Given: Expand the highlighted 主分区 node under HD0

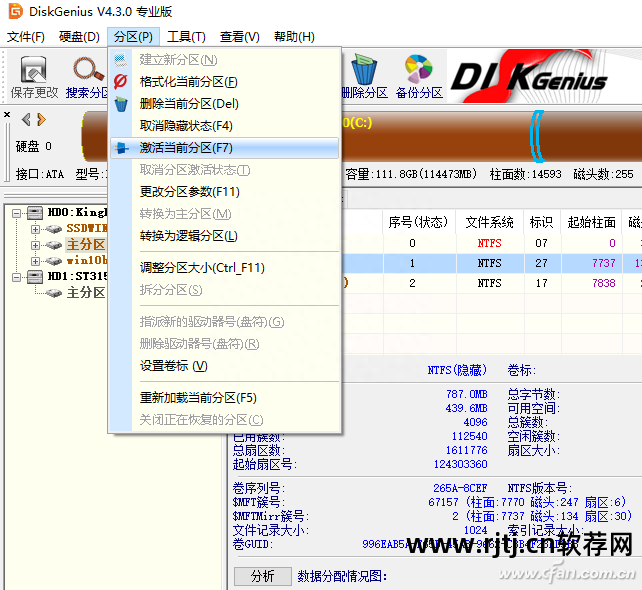Looking at the screenshot, I should click(36, 245).
